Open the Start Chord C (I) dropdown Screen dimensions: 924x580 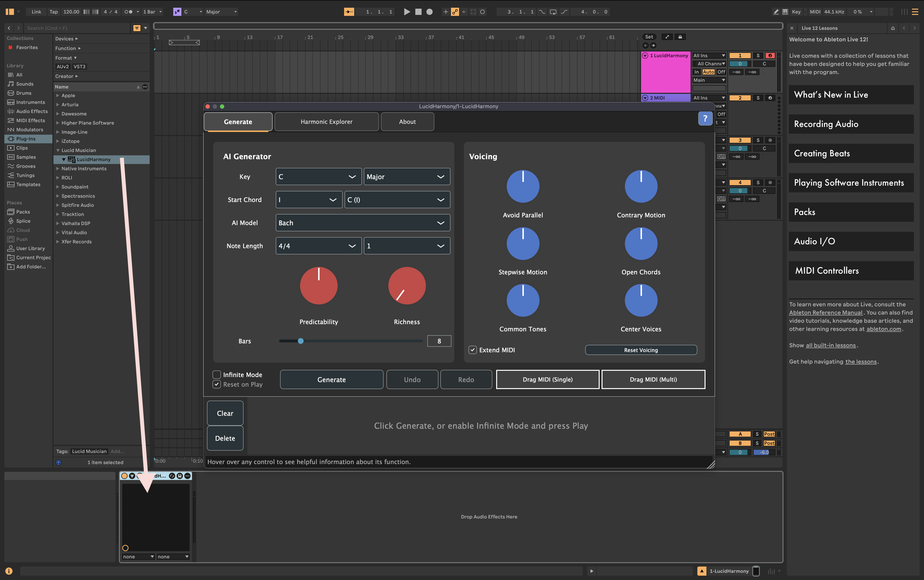click(397, 200)
